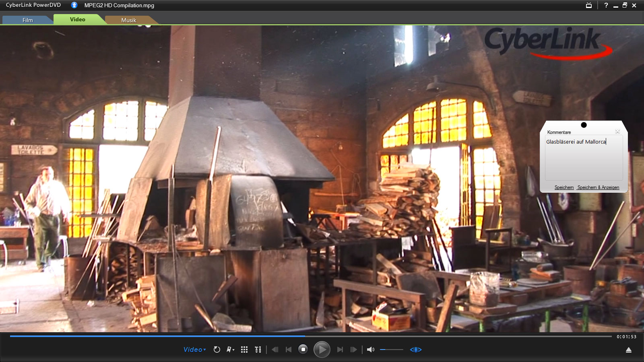The height and width of the screenshot is (362, 644).
Task: Switch to TV cinema mode icon
Action: coord(589,6)
